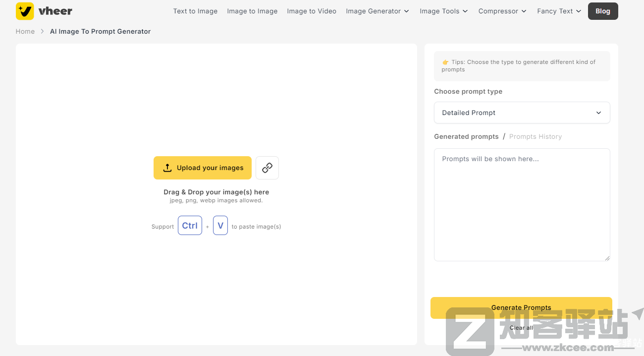Open Image to Video page
644x356 pixels.
[312, 11]
